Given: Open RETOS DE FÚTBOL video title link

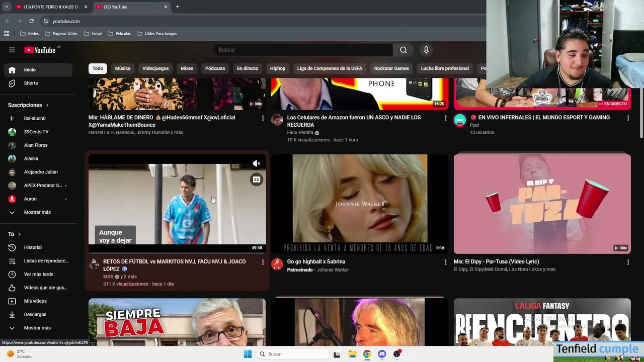Looking at the screenshot, I should pyautogui.click(x=175, y=265).
